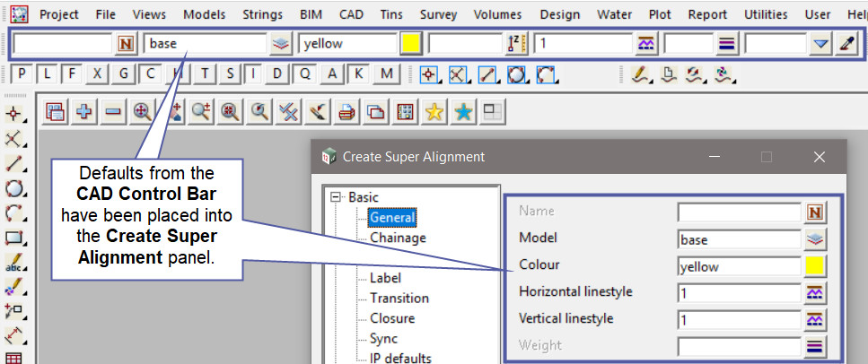Collapse the Basic tree node
Viewport: 868px width, 364px height.
[x=337, y=198]
